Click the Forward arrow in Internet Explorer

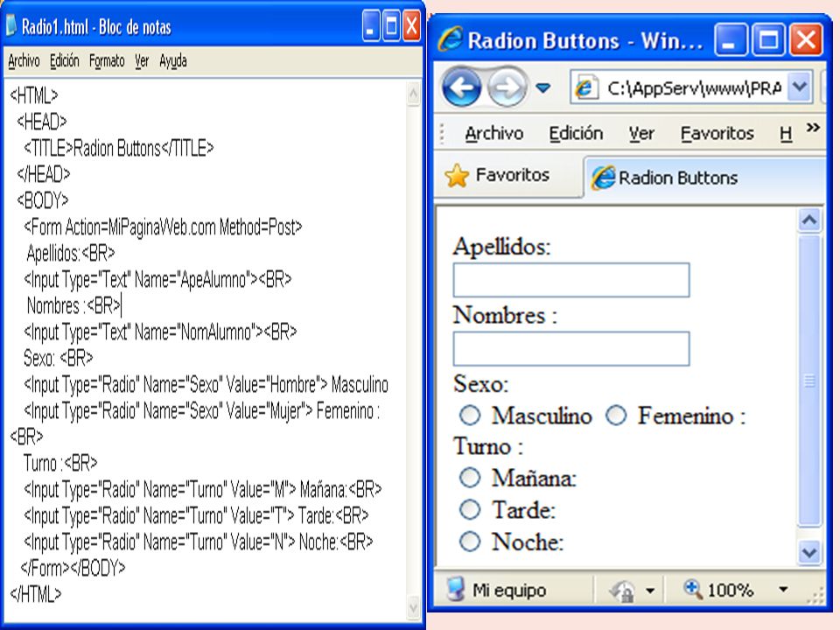tap(507, 87)
